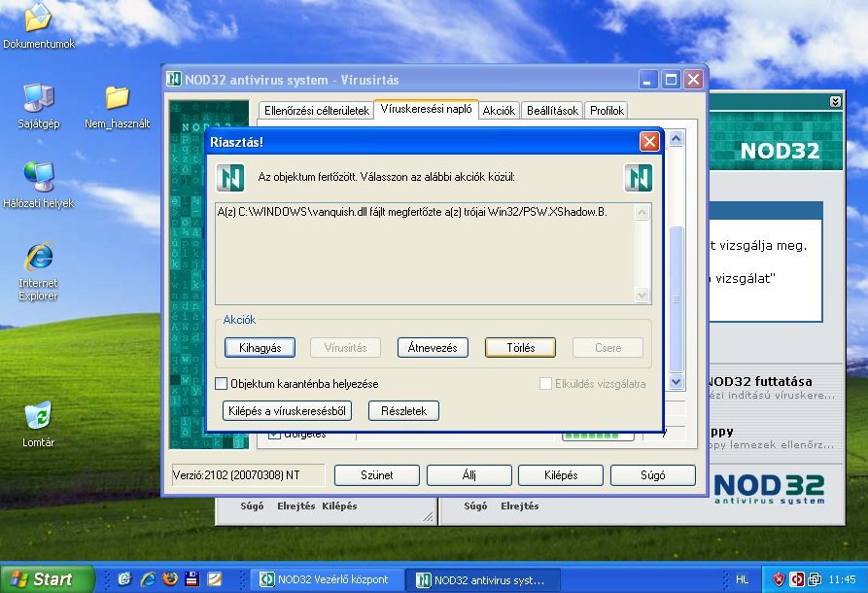Click the Szünet button
The height and width of the screenshot is (593, 868).
pyautogui.click(x=376, y=475)
